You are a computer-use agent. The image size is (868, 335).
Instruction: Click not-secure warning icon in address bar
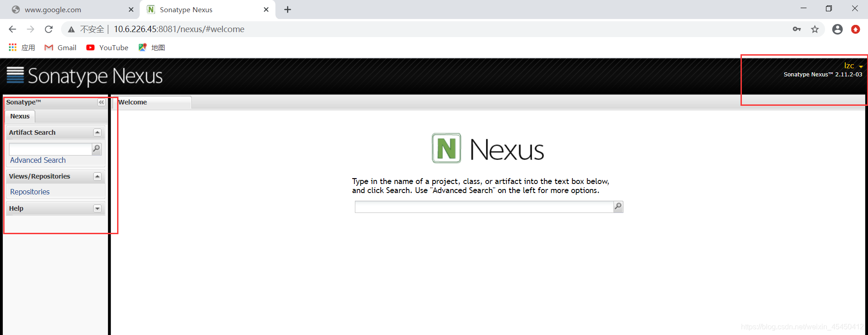[x=71, y=29]
